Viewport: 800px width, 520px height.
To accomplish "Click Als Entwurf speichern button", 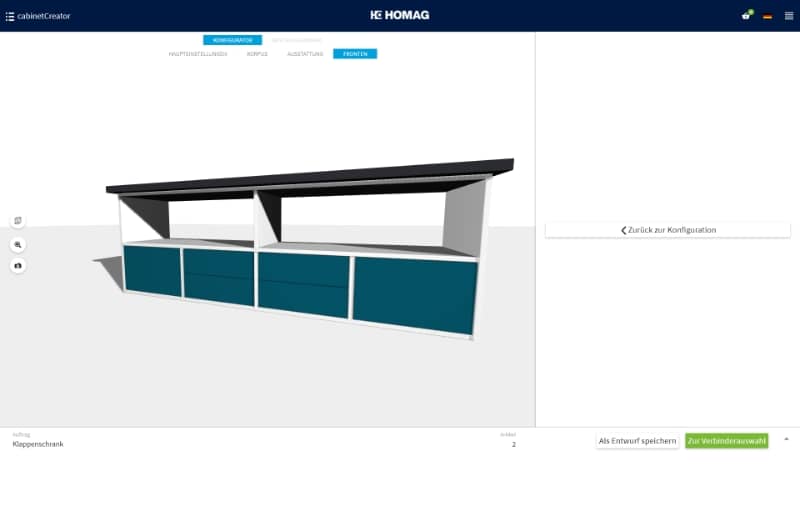I will pos(637,441).
